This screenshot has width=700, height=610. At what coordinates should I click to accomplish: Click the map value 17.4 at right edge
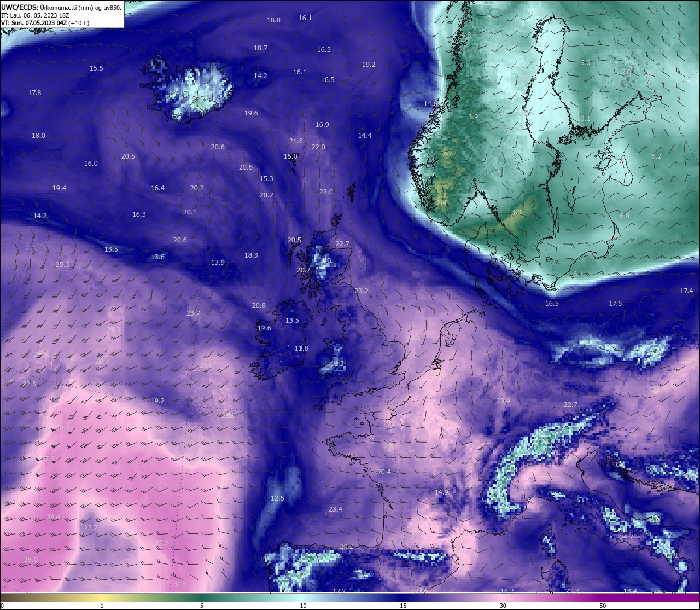coord(686,291)
